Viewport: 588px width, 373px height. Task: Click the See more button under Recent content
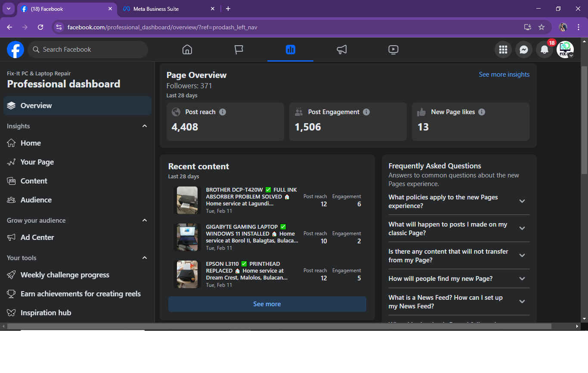pyautogui.click(x=267, y=304)
